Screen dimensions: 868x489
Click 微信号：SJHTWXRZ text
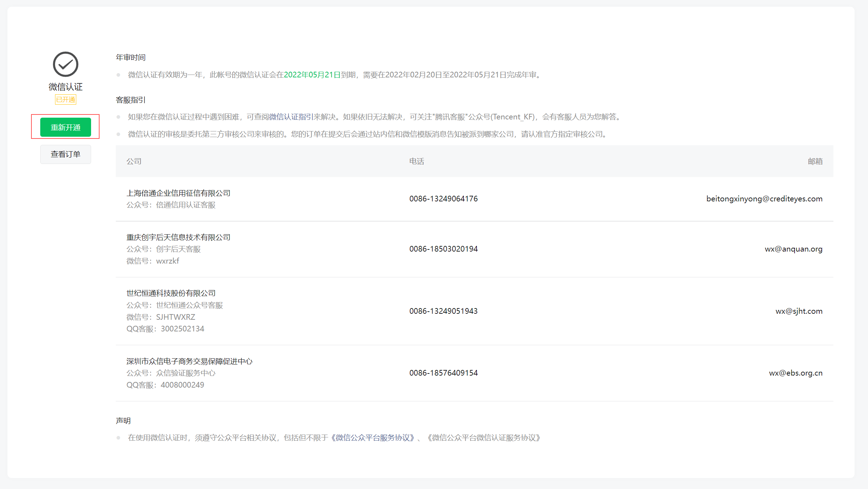(x=161, y=317)
